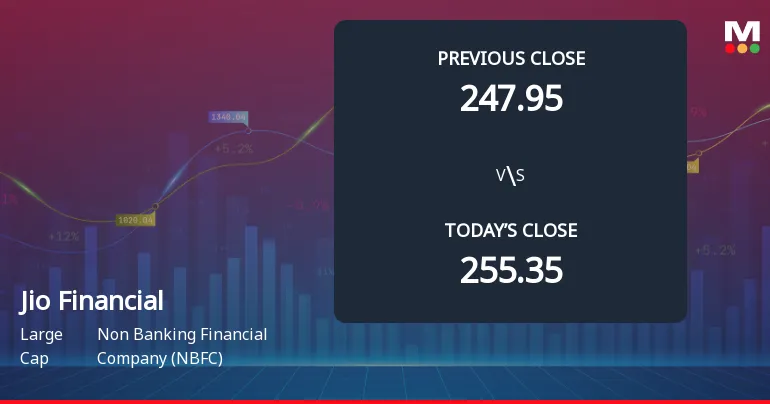Viewport: 770px width, 404px height.
Task: Click the Large Cap label
Action: [x=41, y=345]
